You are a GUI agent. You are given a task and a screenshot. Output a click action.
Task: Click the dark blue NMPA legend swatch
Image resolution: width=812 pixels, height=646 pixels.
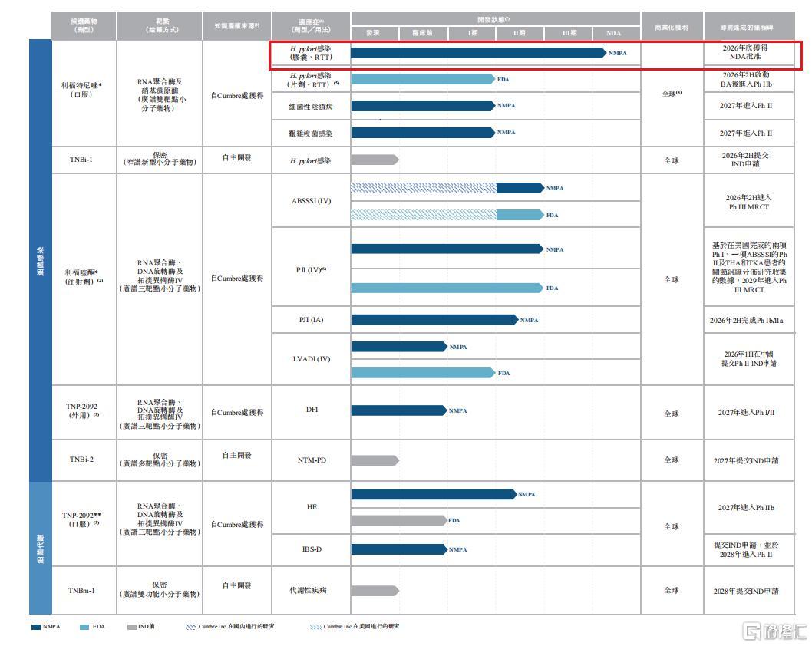[36, 627]
